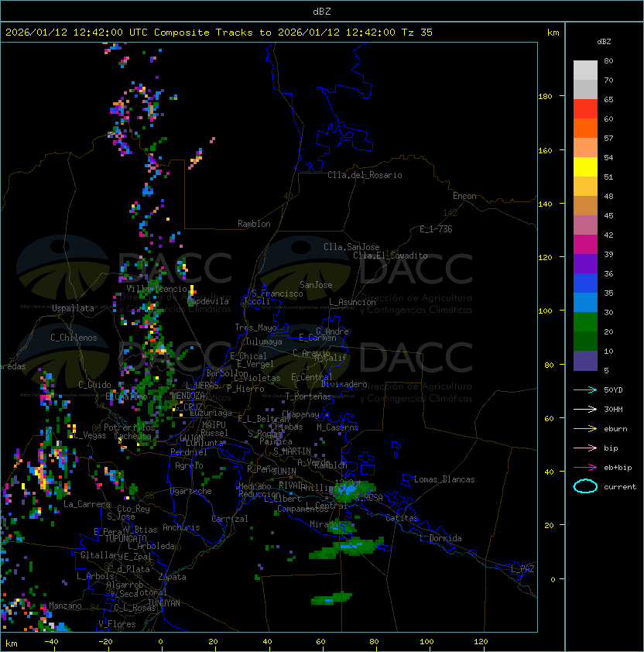Pick the green 20-30 dBZ swatch
The width and height of the screenshot is (644, 652).
[x=585, y=322]
